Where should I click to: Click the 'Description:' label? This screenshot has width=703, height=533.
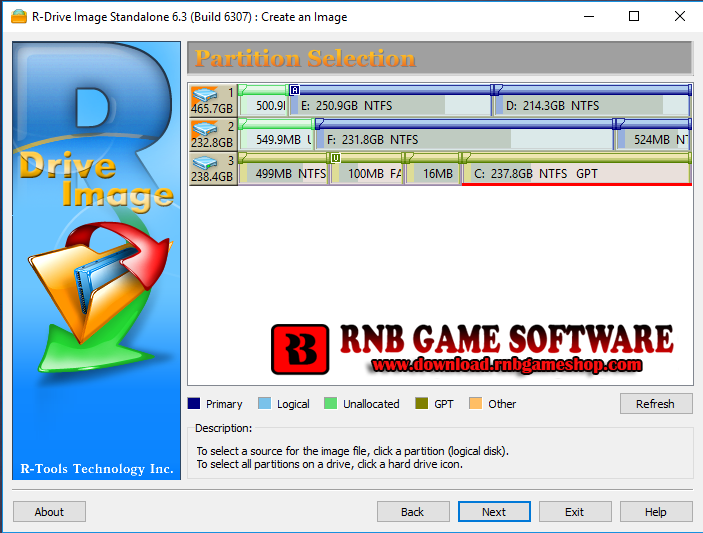tap(223, 428)
